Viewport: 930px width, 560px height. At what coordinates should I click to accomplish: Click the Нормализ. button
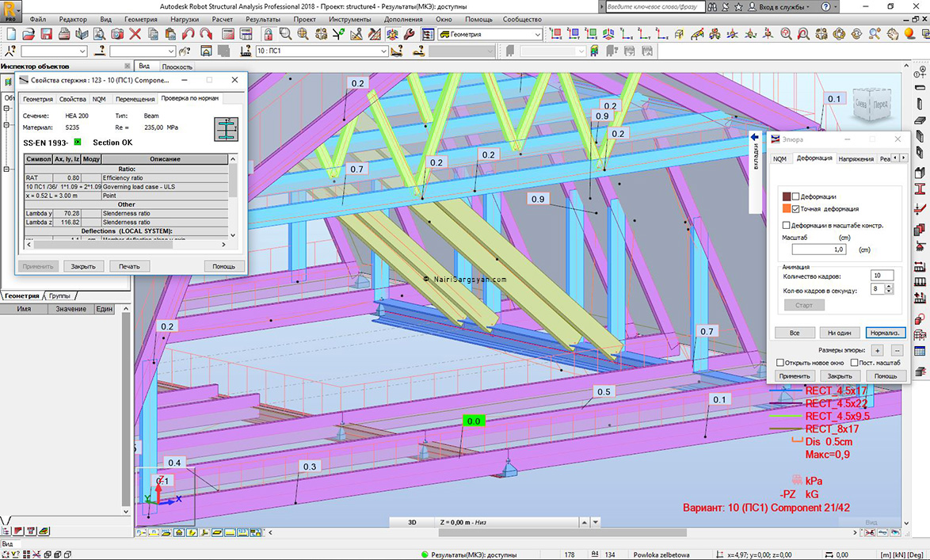click(885, 333)
